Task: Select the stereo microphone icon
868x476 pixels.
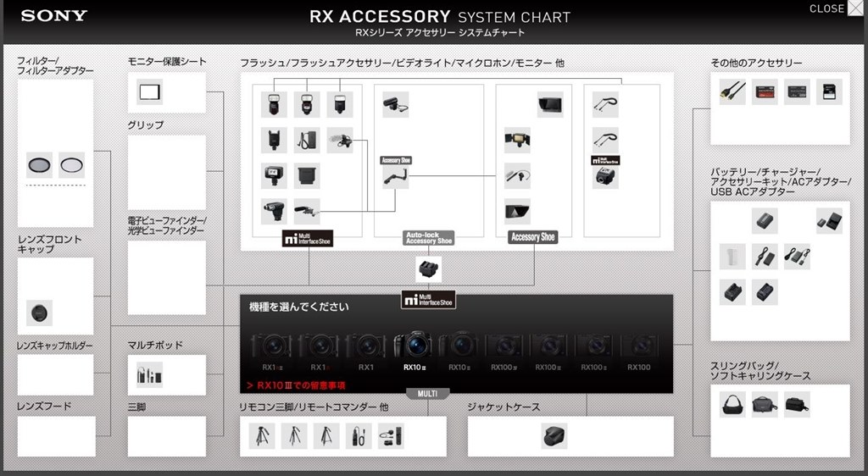Action: tap(274, 211)
